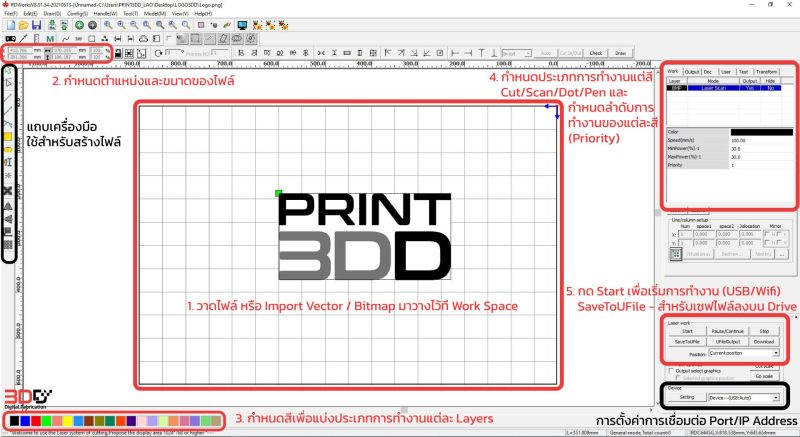Screen dimensions: 800x437
Task: Click the array grid icon beside Virtual array
Action: (x=676, y=254)
